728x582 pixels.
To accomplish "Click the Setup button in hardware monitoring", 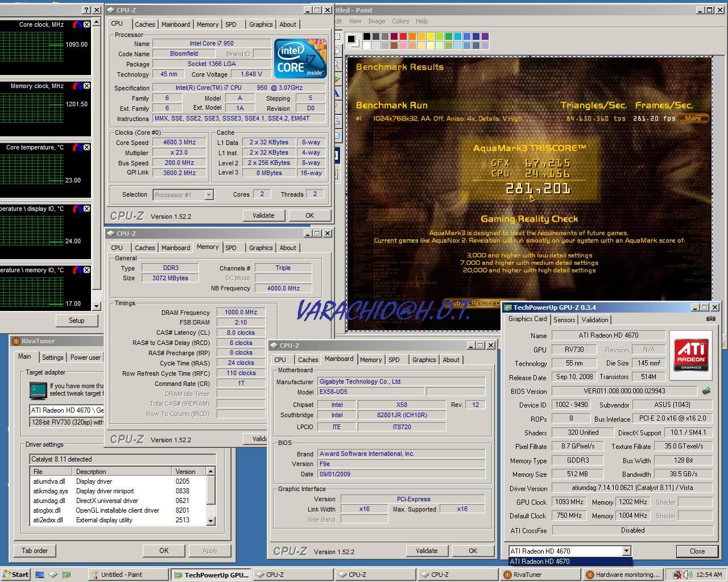I will [x=76, y=321].
